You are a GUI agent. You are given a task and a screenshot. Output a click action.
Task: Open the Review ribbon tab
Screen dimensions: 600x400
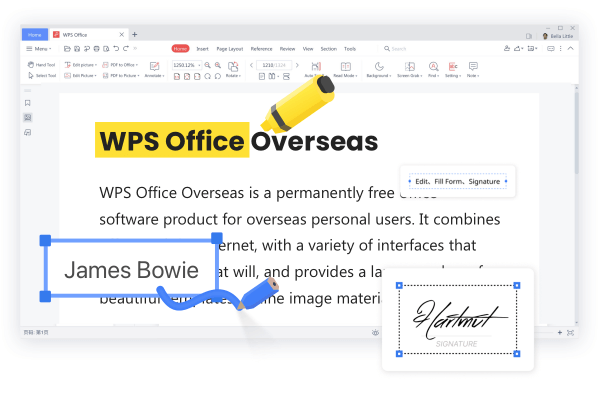pos(287,49)
